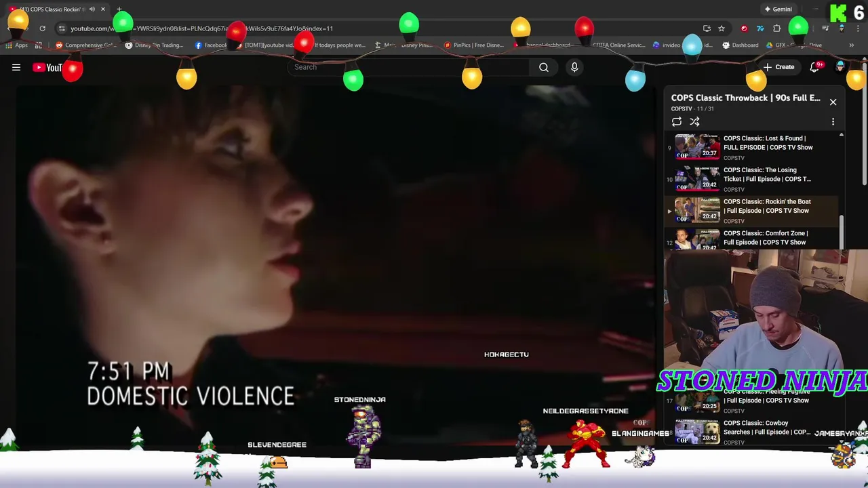The image size is (868, 488).
Task: Focus the YouTube search field
Action: (x=409, y=67)
